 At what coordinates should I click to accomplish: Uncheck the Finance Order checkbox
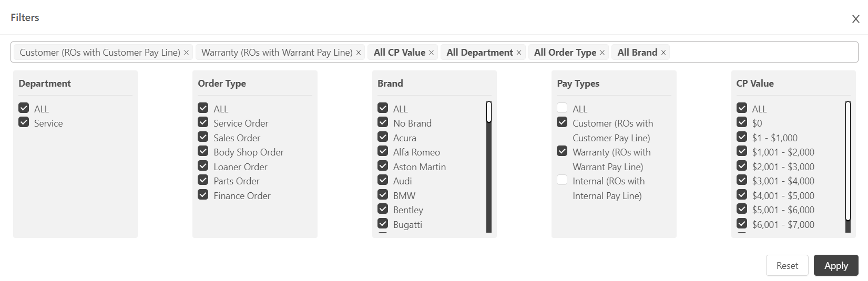[203, 195]
